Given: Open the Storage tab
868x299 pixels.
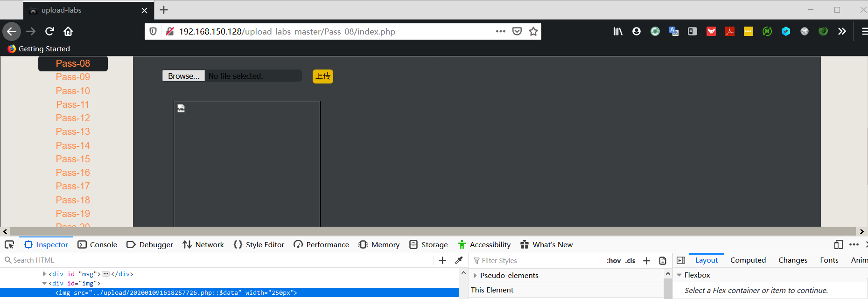Looking at the screenshot, I should click(x=428, y=244).
